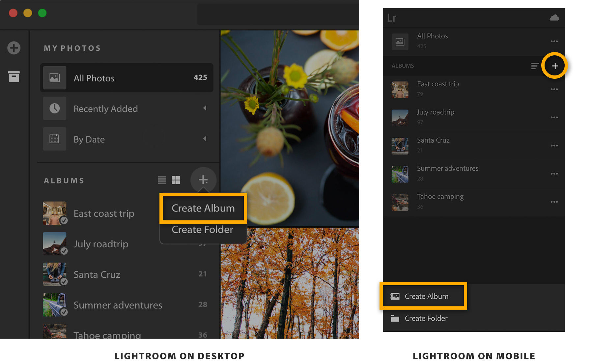Click the yellow macOS minimize traffic light
Image resolution: width=593 pixels, height=364 pixels.
(x=28, y=13)
